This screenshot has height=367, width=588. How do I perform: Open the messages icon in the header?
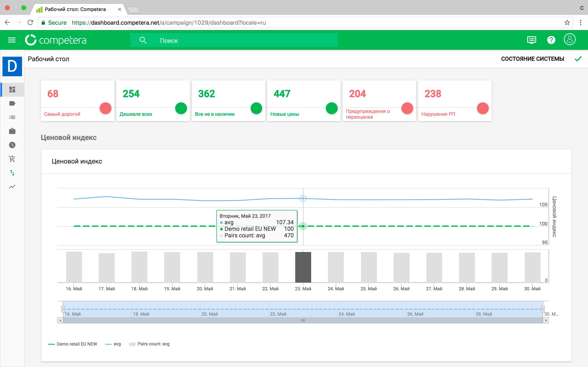[531, 40]
